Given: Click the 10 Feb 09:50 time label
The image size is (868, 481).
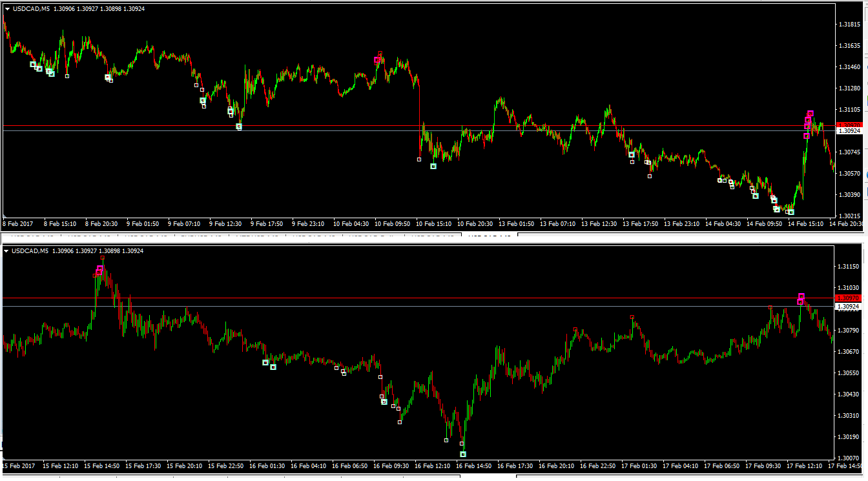Looking at the screenshot, I should pos(393,224).
